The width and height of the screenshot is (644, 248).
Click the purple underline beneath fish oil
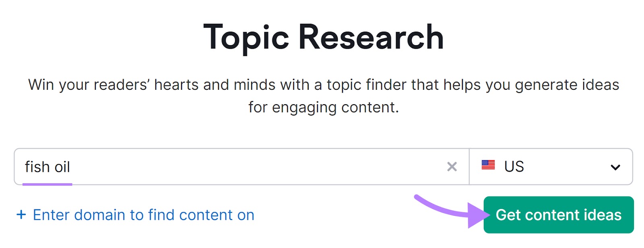click(47, 184)
